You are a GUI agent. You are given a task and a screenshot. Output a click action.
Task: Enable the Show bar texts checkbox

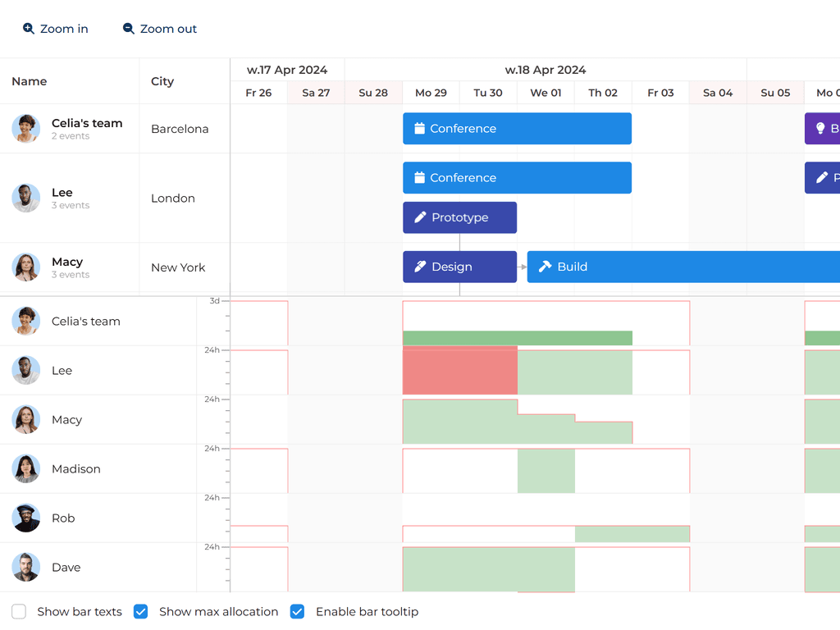point(19,611)
